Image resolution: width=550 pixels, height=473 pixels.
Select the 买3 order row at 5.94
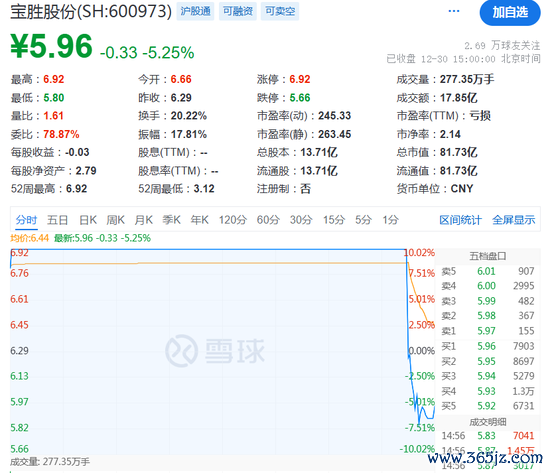[488, 376]
